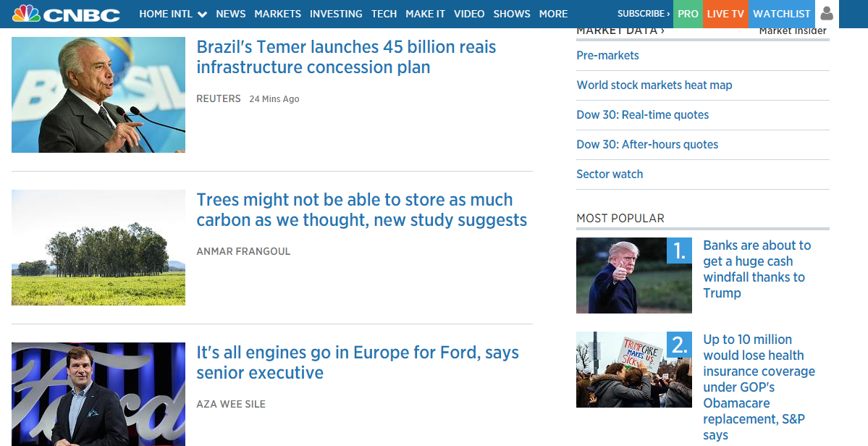
Task: Open the user account profile icon
Action: (827, 14)
